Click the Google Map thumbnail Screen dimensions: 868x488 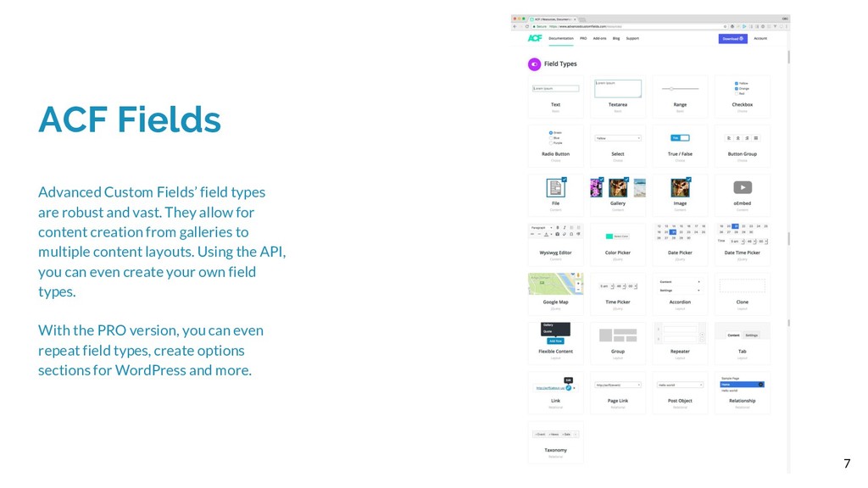[555, 285]
